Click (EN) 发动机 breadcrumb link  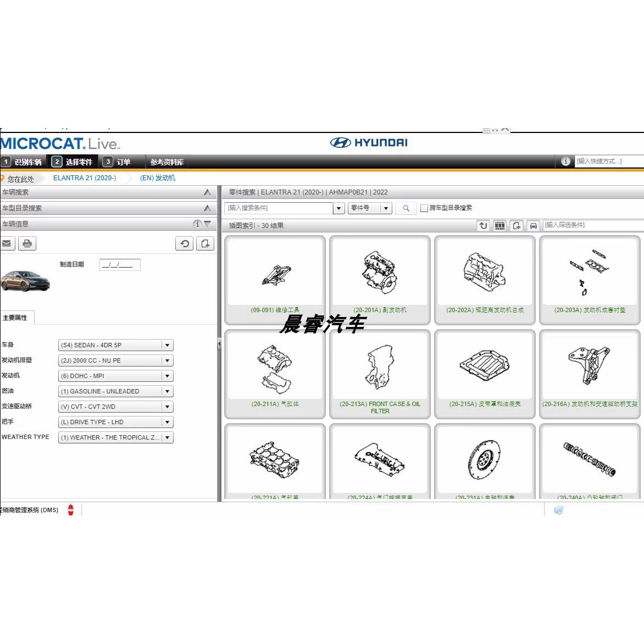(158, 178)
